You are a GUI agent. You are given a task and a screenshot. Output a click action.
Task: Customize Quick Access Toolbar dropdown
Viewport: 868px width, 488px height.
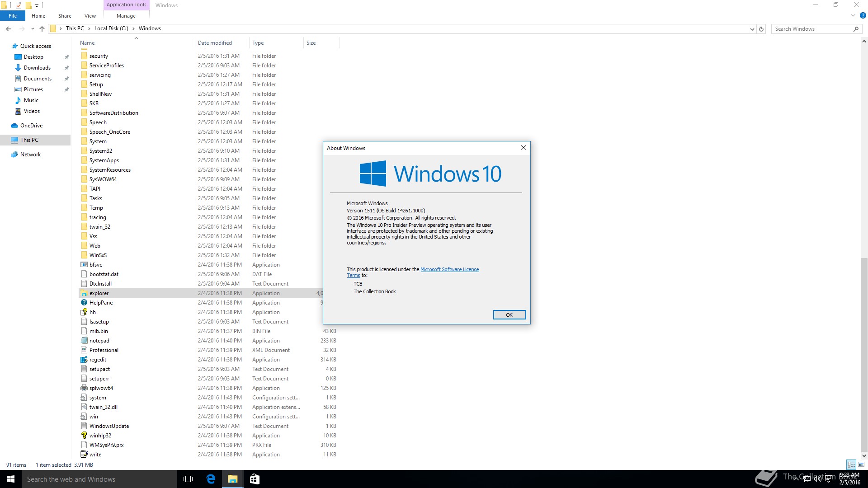pos(37,5)
